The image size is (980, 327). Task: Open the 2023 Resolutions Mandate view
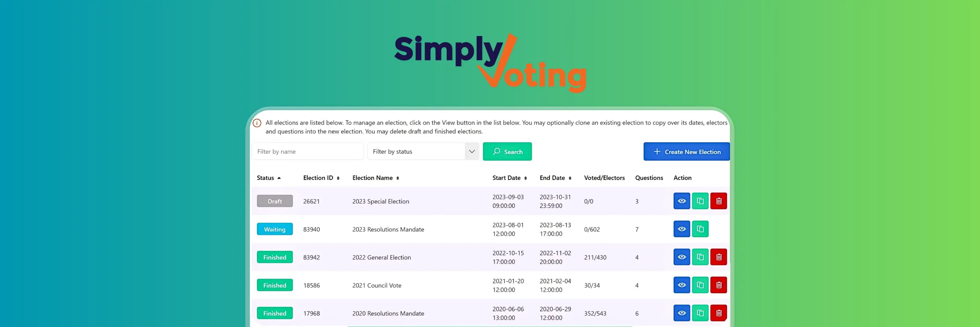click(681, 229)
